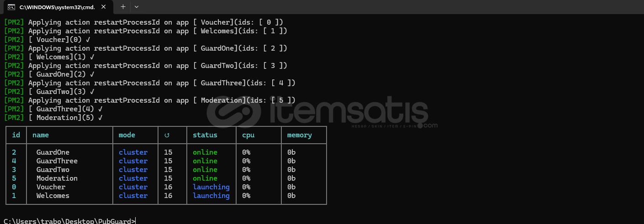Click the checkmark after GuardTwo](3)

tap(92, 92)
